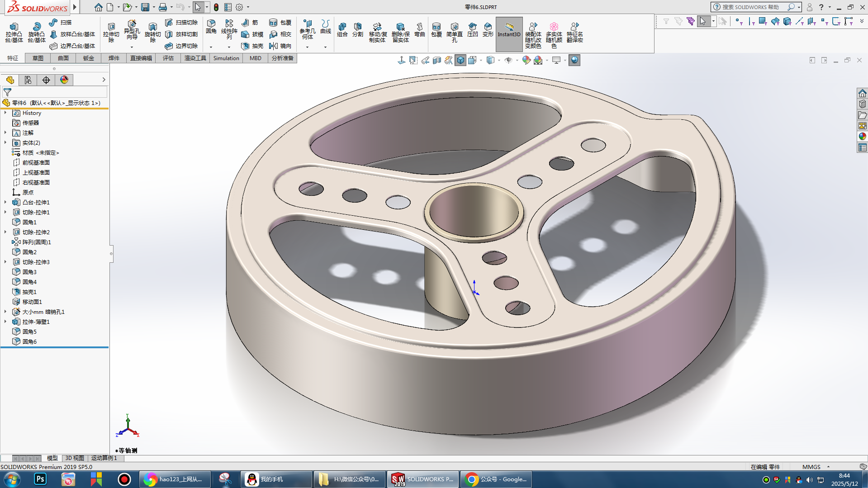Open the dropdown arrow beside the New document icon

coord(119,7)
